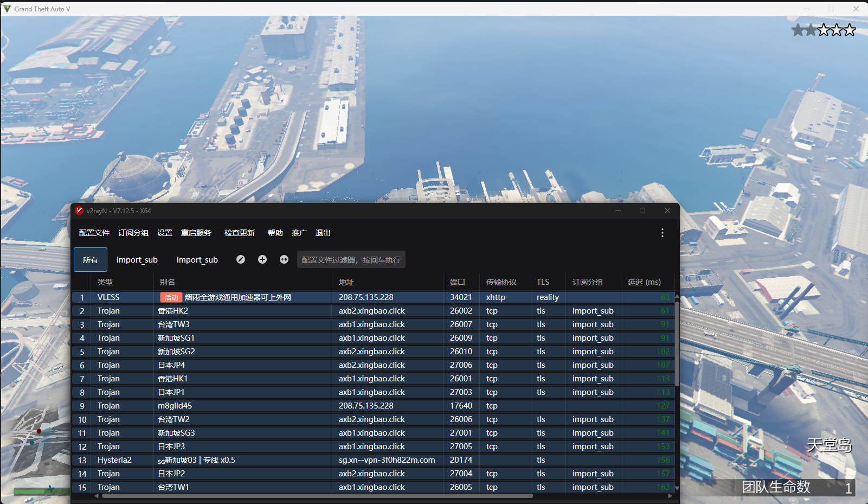Click the auto column width icon
Screen dimensions: 868x504
pyautogui.click(x=284, y=259)
